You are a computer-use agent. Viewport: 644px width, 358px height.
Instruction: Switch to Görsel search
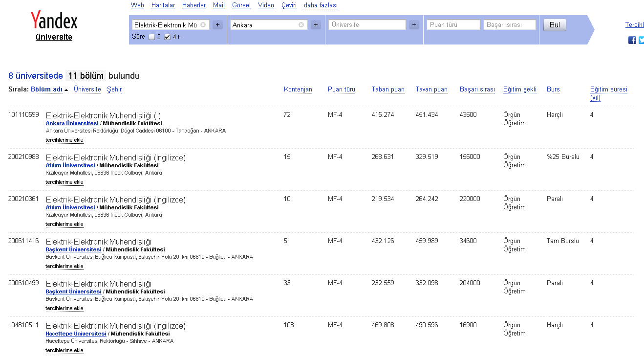tap(241, 5)
